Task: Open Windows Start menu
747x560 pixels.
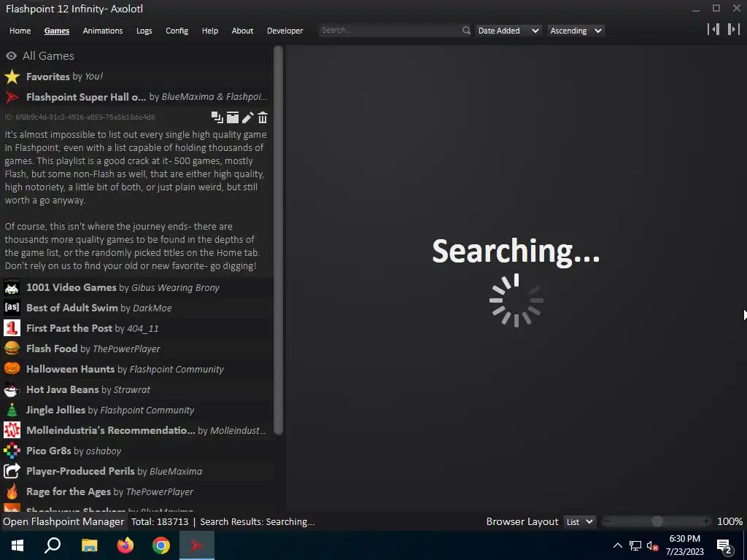Action: tap(18, 545)
